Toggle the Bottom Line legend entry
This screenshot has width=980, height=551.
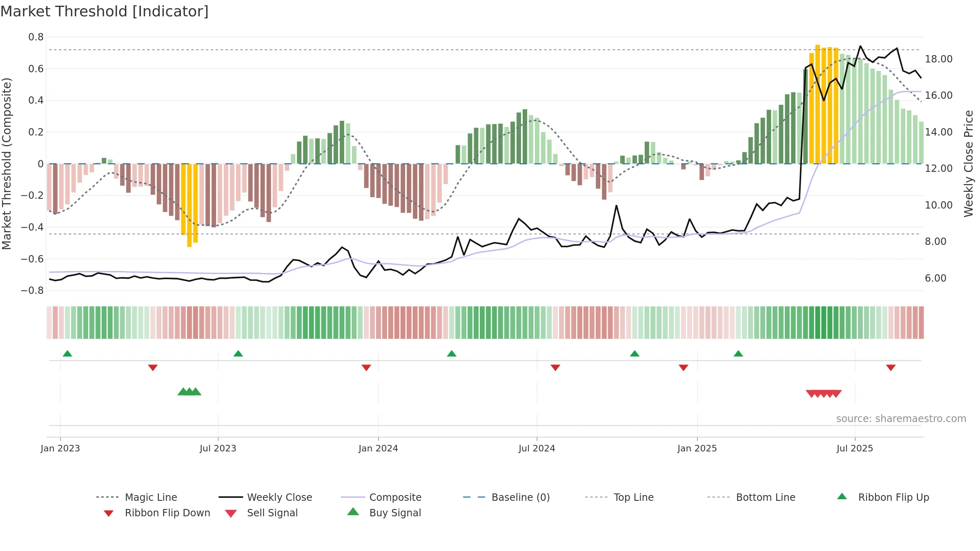click(751, 497)
